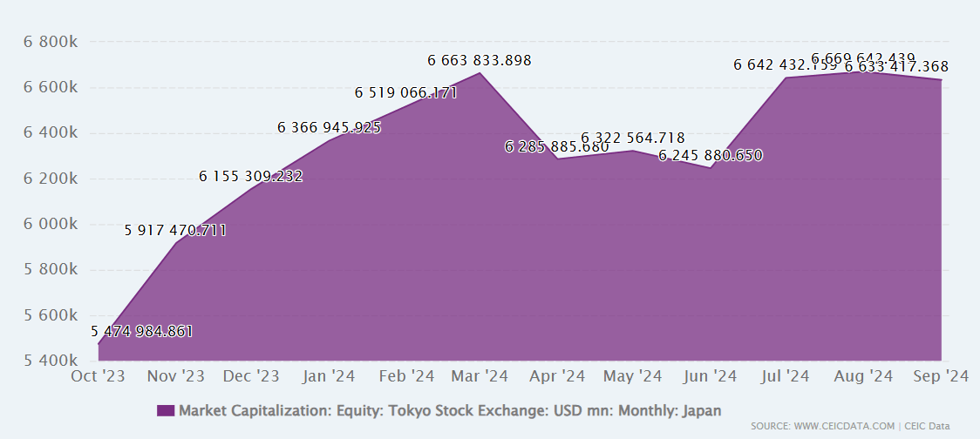The width and height of the screenshot is (980, 439).
Task: Select the Jul '24 x-axis label
Action: click(x=786, y=376)
